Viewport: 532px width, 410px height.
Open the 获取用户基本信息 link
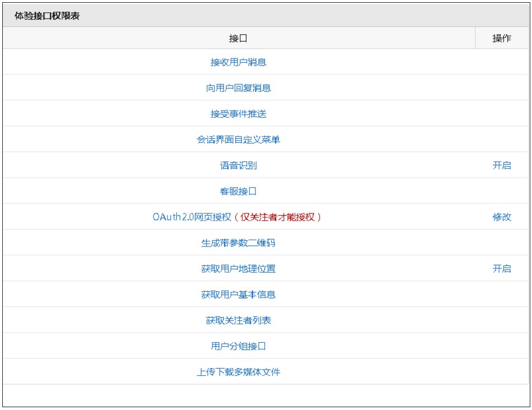point(238,294)
